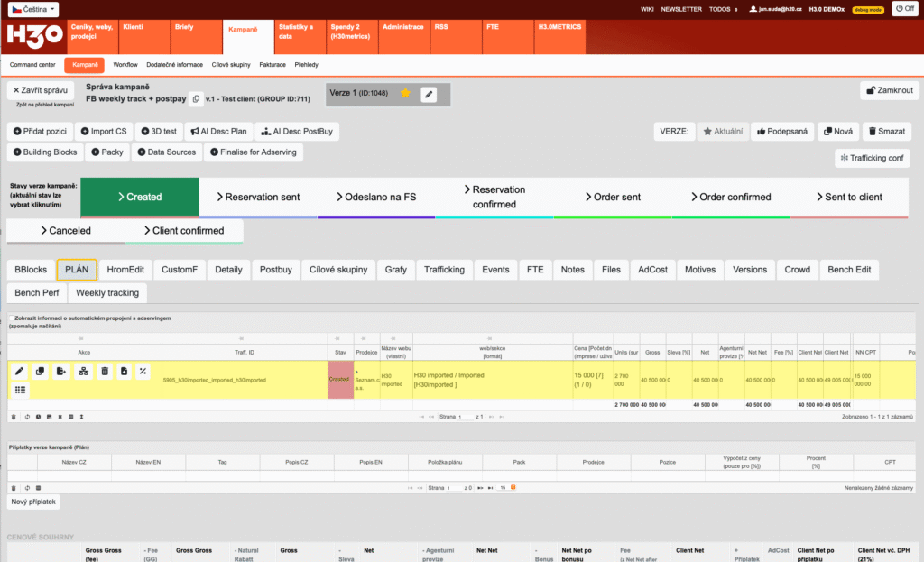The image size is (924, 562).
Task: Open the Čeština language dropdown
Action: tap(32, 9)
